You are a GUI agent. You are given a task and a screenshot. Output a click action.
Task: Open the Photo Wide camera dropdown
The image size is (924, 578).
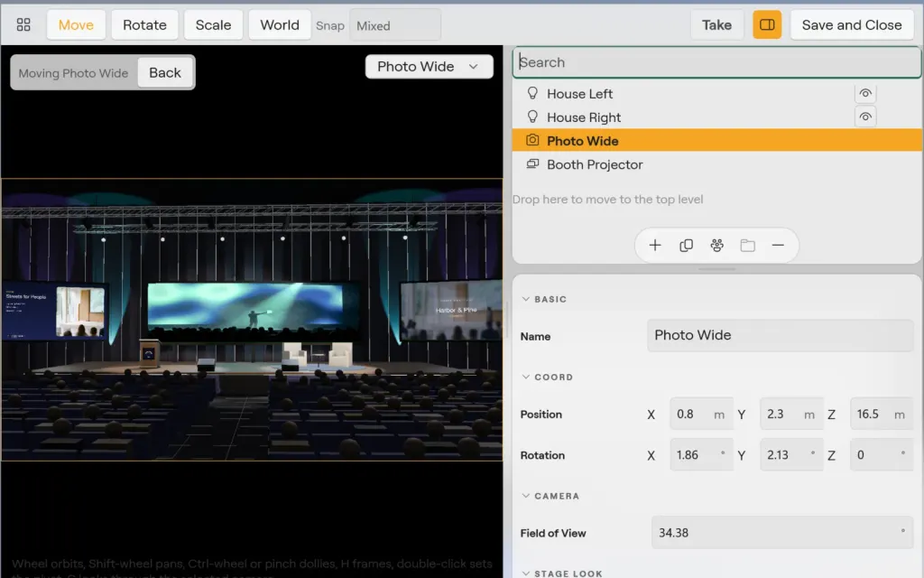[x=429, y=67]
